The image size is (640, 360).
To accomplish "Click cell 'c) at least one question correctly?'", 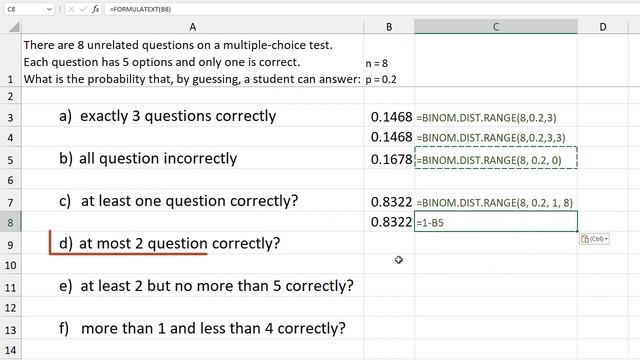I will (x=193, y=201).
